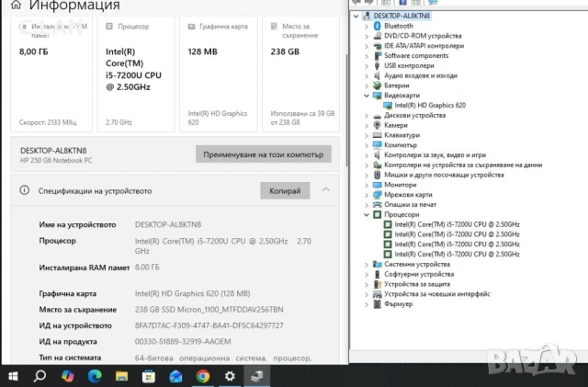
Task: Open taskbar Search
Action: point(40,376)
